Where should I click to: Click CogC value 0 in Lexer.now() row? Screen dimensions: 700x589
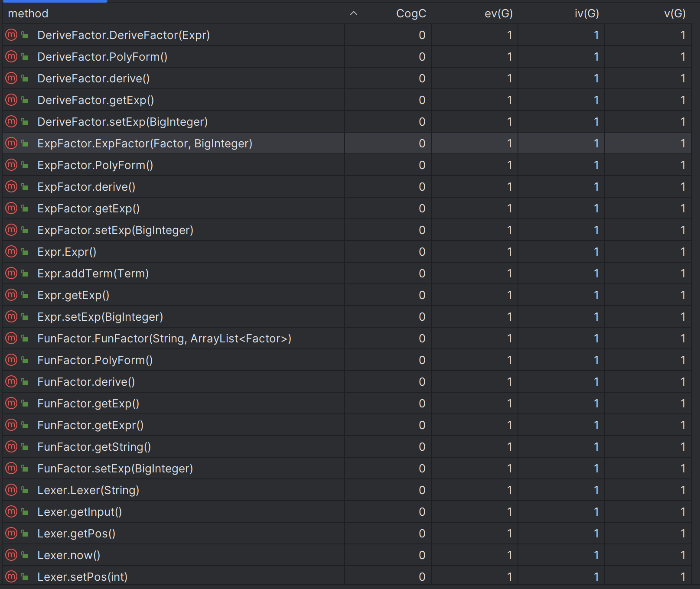pos(422,555)
